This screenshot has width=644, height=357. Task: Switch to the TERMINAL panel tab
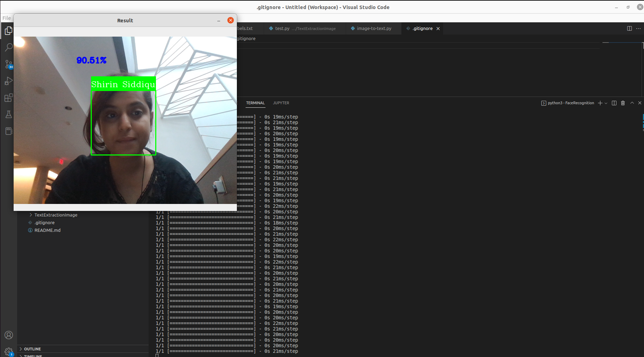coord(255,103)
